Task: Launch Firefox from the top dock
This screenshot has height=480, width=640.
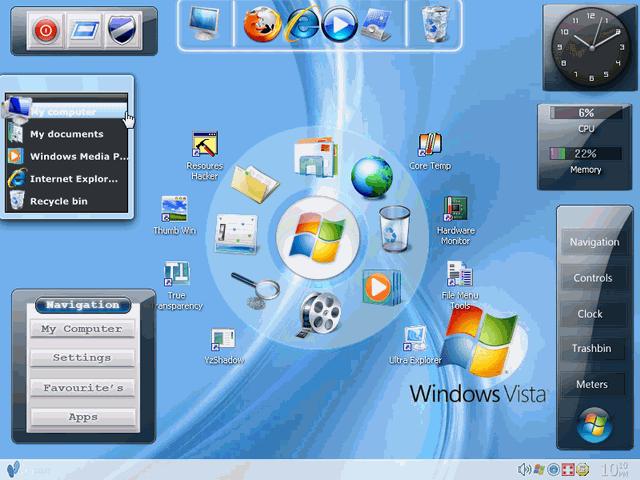Action: 262,25
